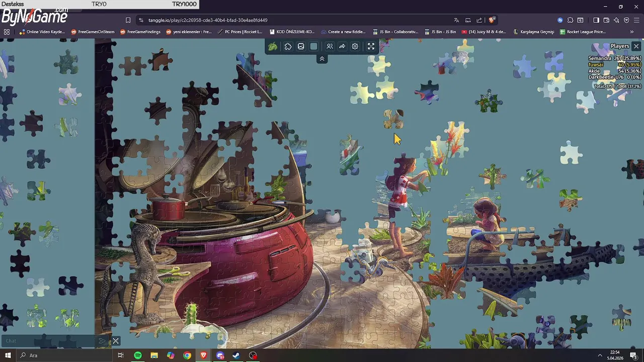Screen dimensions: 644x362
Task: Open the browser main hamburger menu
Action: (636, 20)
